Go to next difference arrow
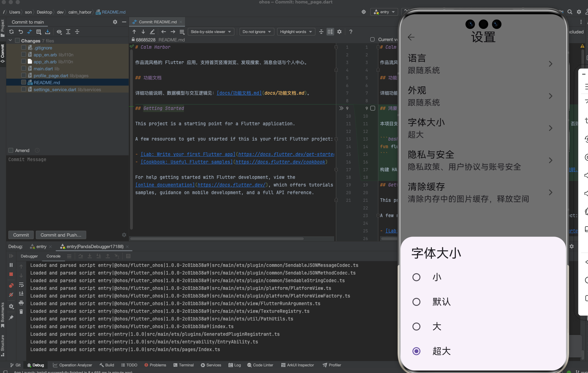The image size is (588, 373). coord(143,32)
